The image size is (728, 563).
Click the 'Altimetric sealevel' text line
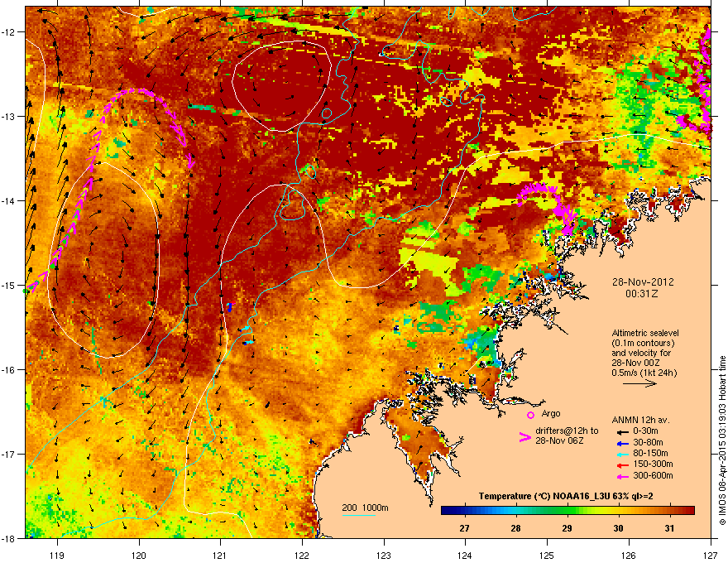point(645,333)
